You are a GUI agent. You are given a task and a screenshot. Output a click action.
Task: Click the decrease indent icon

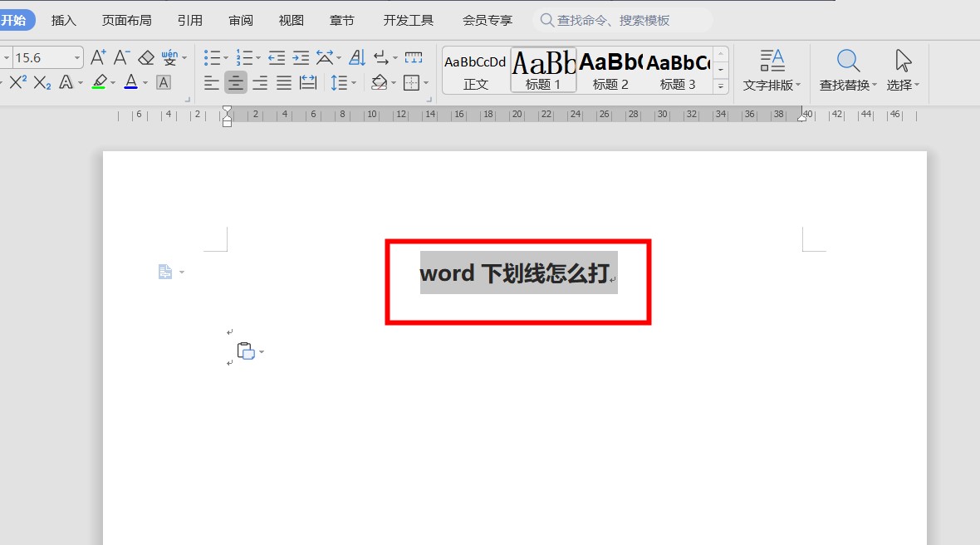pyautogui.click(x=277, y=57)
